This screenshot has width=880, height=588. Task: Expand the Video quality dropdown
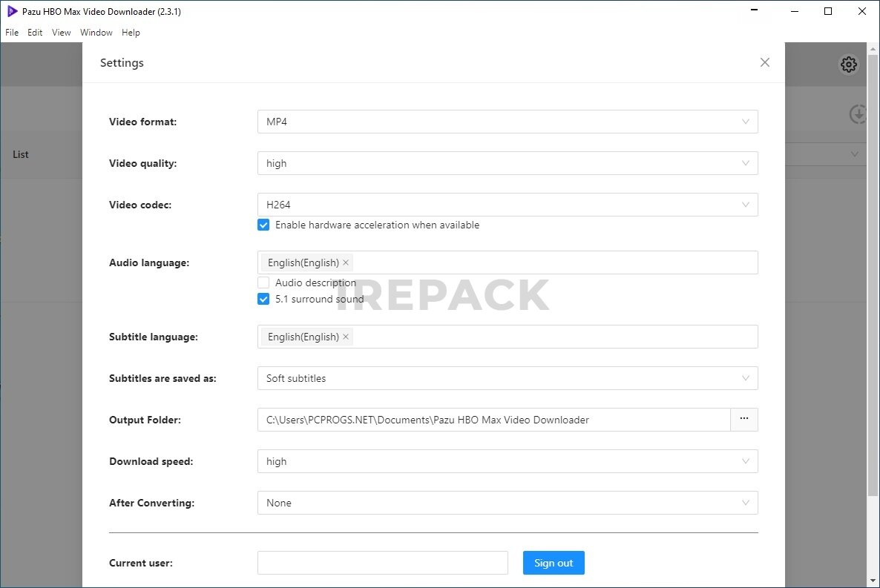coord(508,163)
